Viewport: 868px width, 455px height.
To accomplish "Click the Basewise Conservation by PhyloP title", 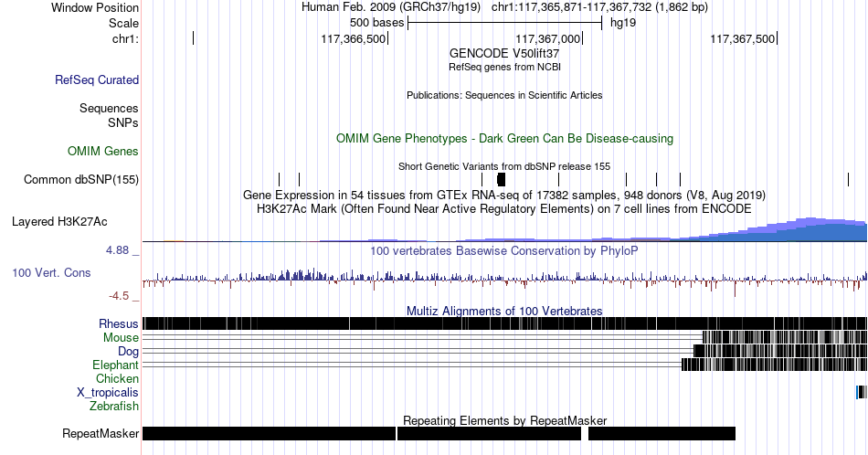I will point(504,250).
